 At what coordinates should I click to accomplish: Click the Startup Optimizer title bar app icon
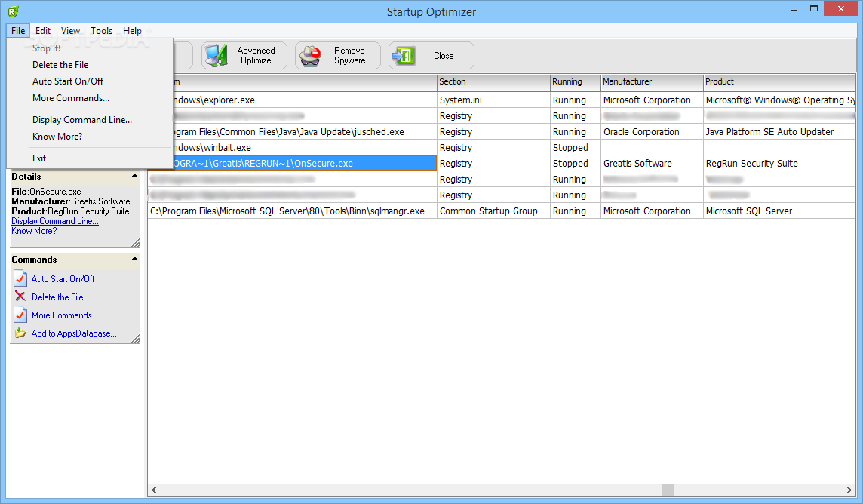[14, 11]
